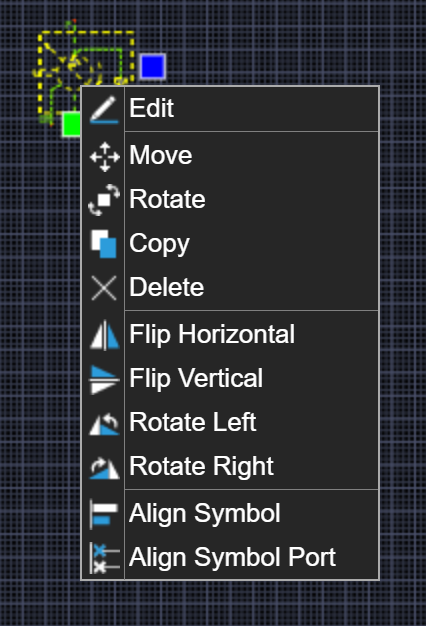Click the four-arrow Move icon
426x626 pixels.
coord(105,157)
